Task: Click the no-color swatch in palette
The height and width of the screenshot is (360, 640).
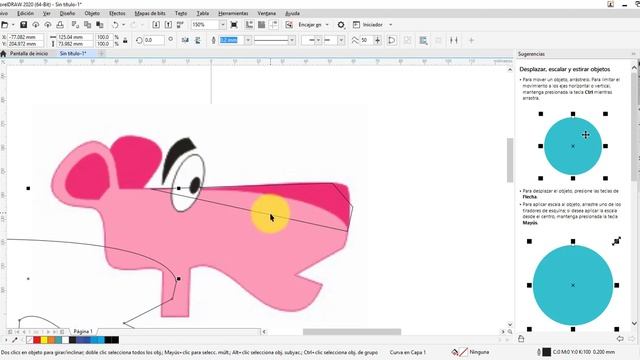Action: [x=29, y=340]
